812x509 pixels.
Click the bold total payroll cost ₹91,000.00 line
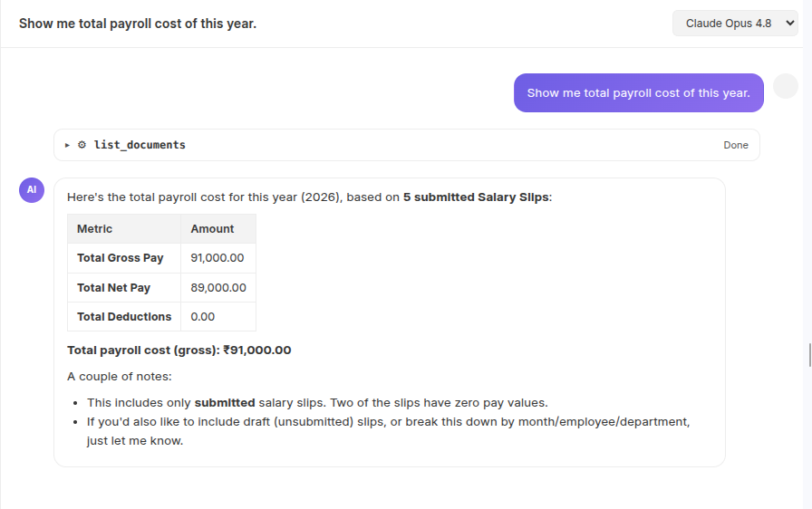pos(179,351)
